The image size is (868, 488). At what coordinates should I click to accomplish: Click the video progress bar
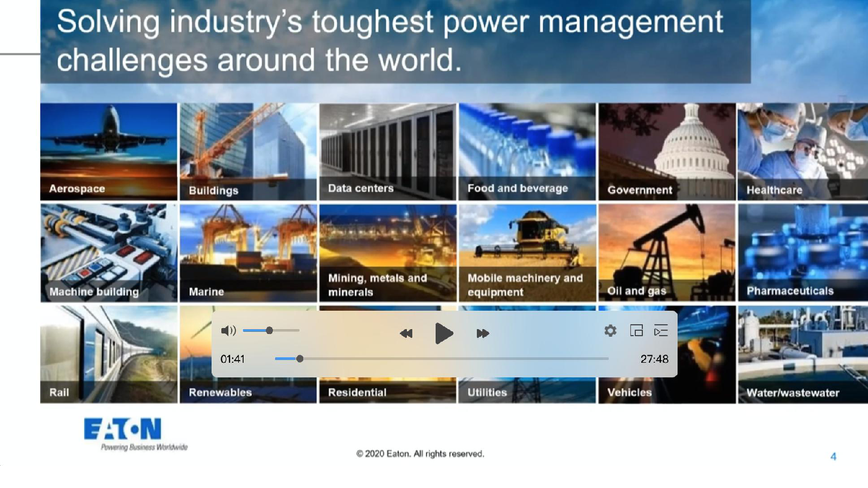click(x=442, y=359)
